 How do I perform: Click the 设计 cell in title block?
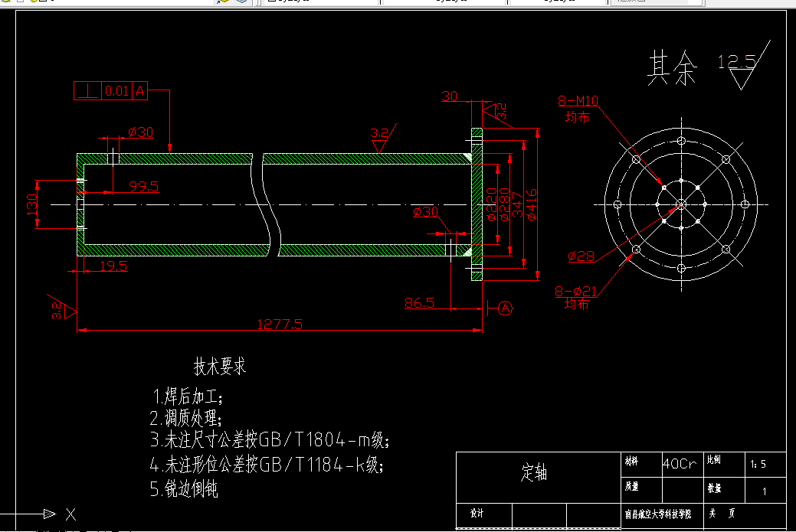coord(477,513)
